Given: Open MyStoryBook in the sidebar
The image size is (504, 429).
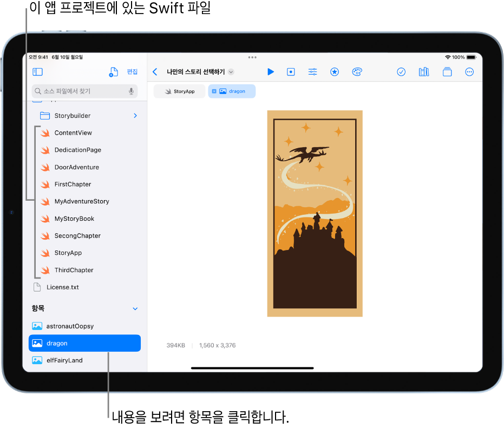Looking at the screenshot, I should pos(84,219).
